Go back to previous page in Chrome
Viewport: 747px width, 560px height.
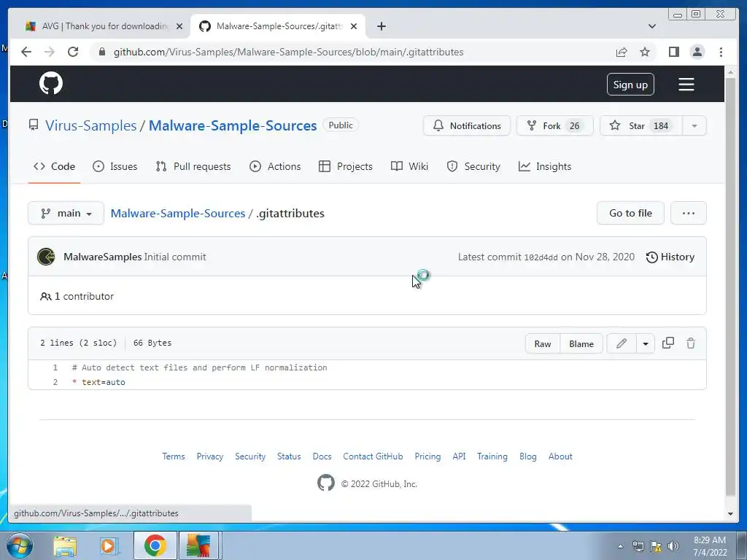(26, 52)
